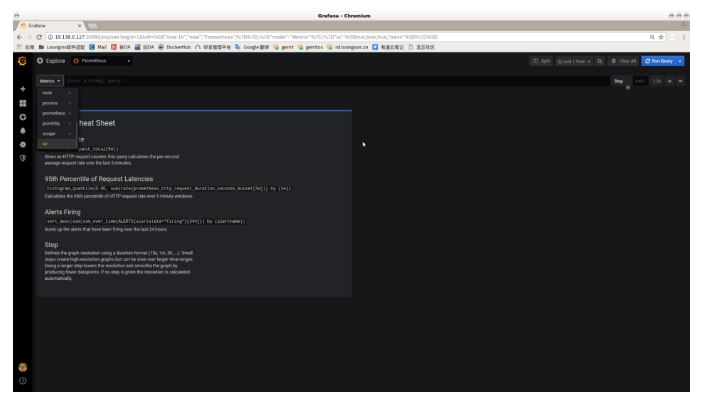This screenshot has height=406, width=703.
Task: Click the remove query row minus button
Action: [x=681, y=81]
